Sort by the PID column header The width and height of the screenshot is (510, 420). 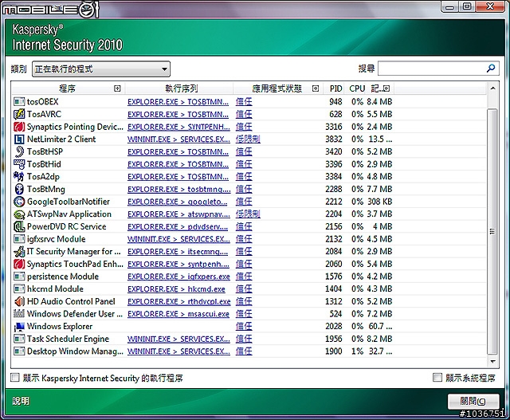click(x=335, y=88)
